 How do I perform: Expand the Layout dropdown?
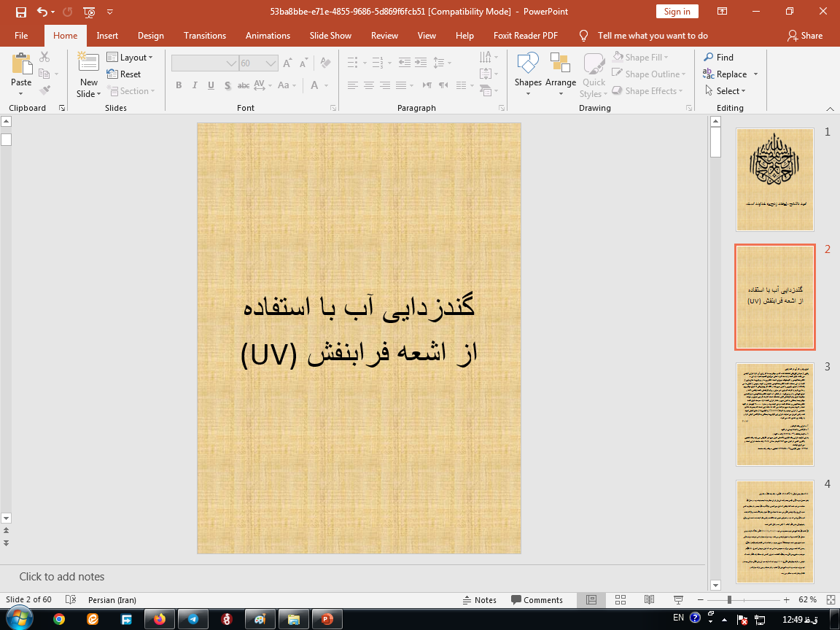tap(130, 57)
